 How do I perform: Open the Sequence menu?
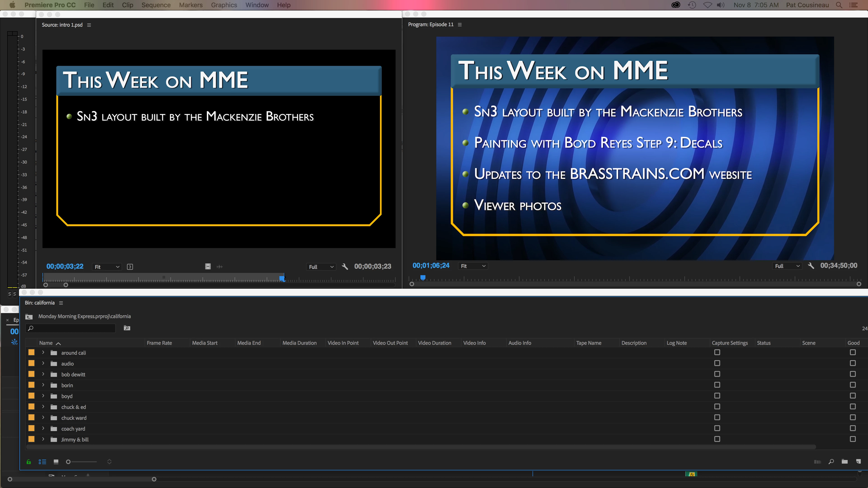156,5
